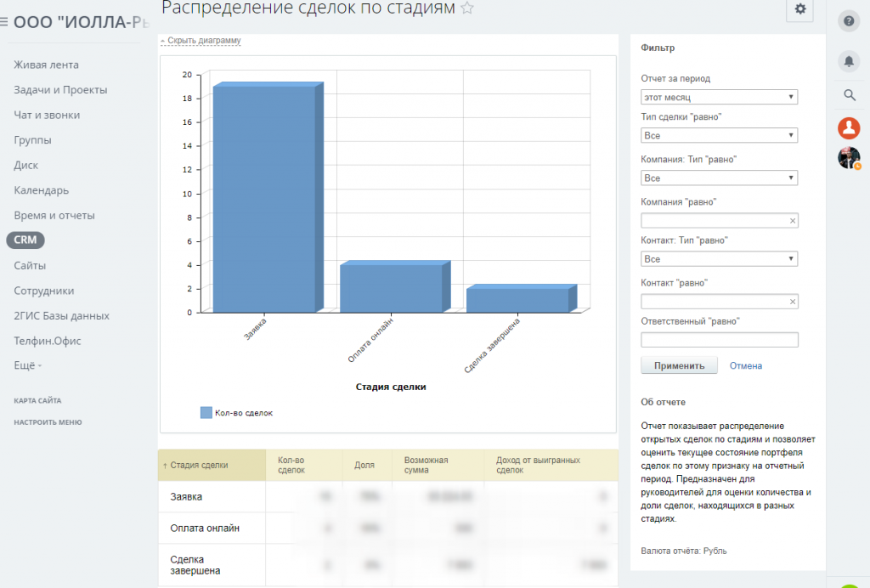Clear the Контакт "равно" field with X

pos(793,302)
